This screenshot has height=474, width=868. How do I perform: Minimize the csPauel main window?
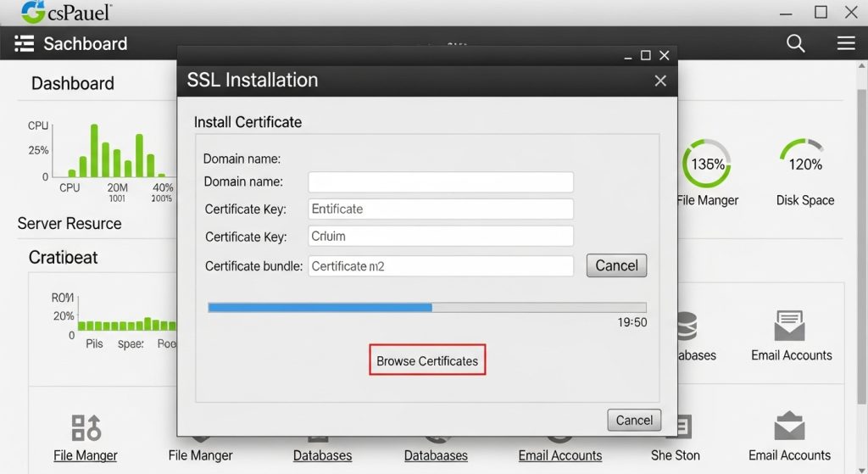[786, 14]
